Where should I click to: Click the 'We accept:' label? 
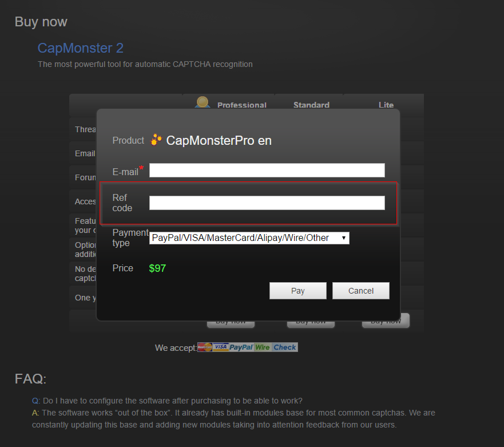(176, 347)
